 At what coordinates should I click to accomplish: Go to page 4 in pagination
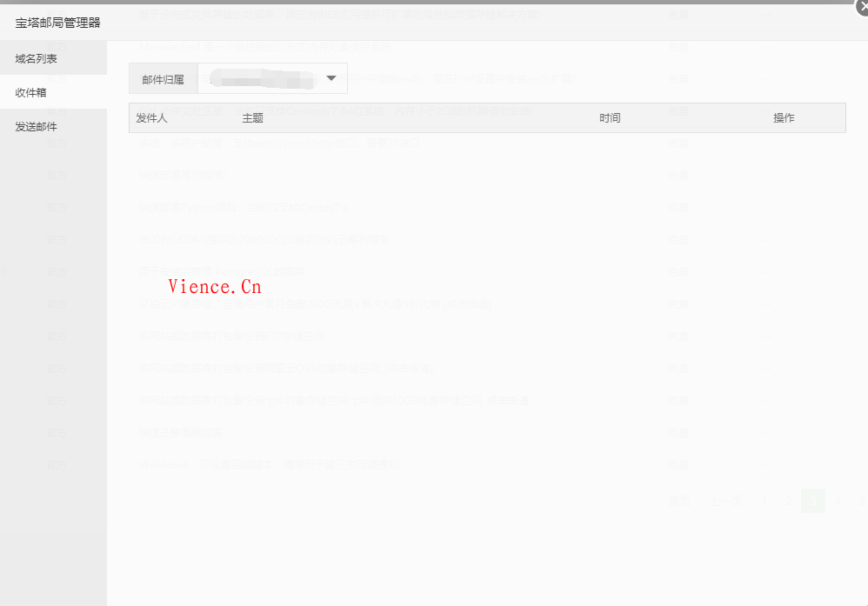[x=838, y=501]
